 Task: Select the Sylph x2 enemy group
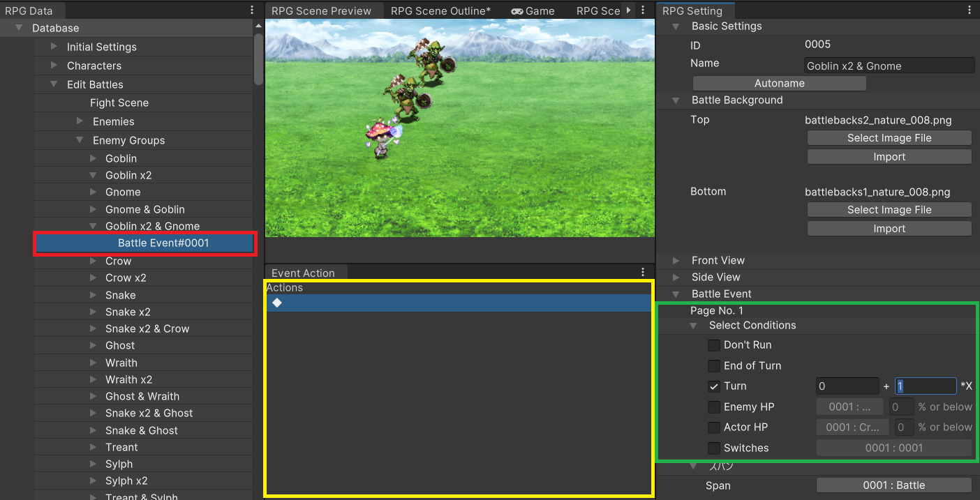(126, 480)
